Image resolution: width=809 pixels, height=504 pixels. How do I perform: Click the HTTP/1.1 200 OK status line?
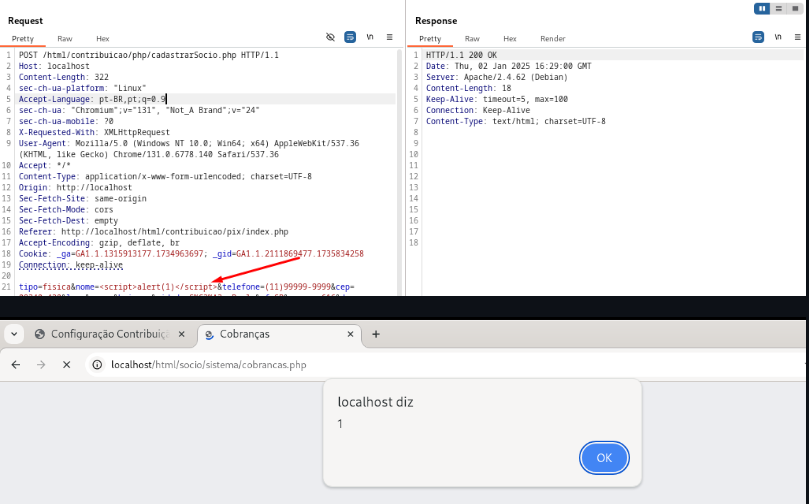(461, 55)
